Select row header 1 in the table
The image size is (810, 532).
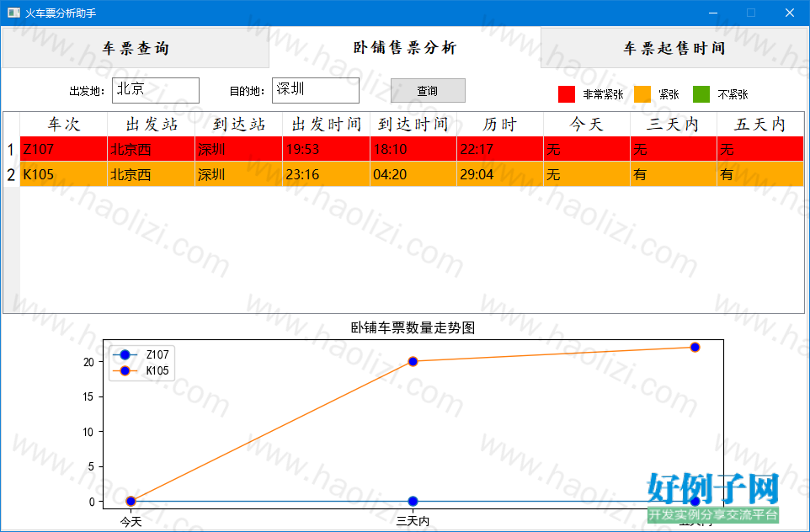[x=11, y=149]
